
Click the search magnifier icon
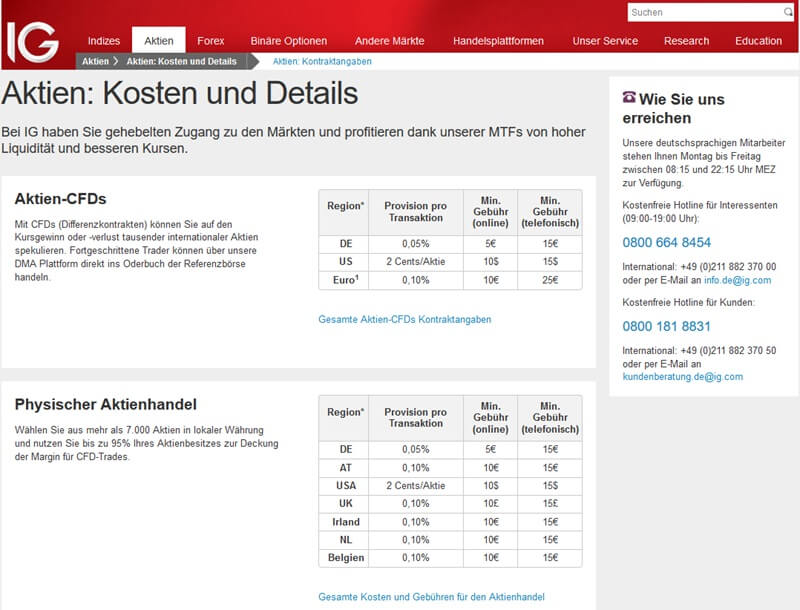point(788,12)
